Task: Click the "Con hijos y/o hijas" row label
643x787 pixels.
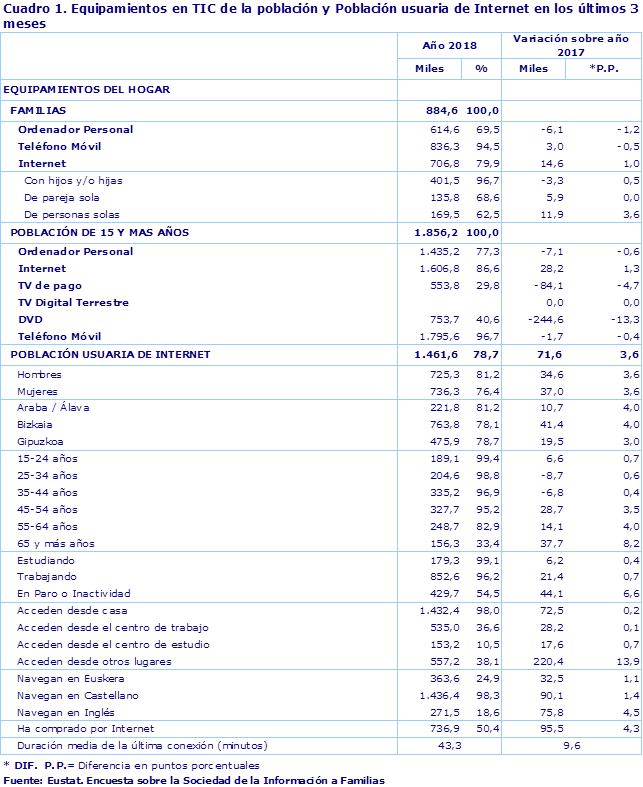Action: (73, 181)
